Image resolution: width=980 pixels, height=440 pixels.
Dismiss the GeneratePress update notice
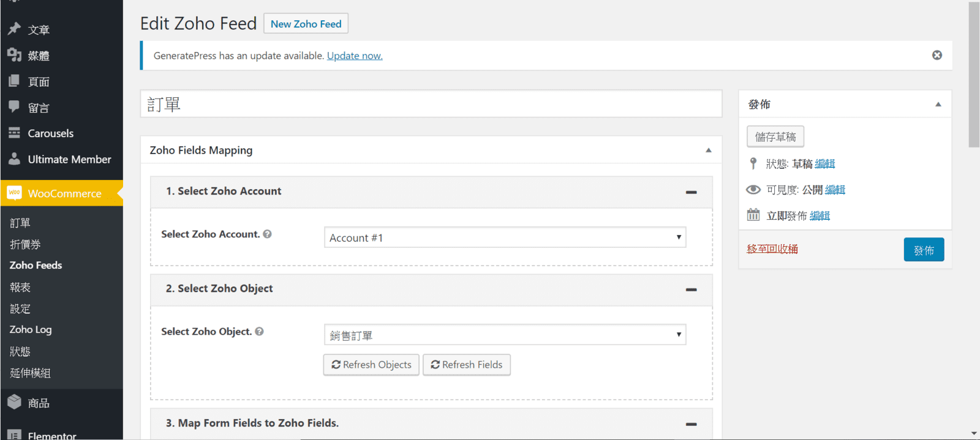tap(937, 55)
